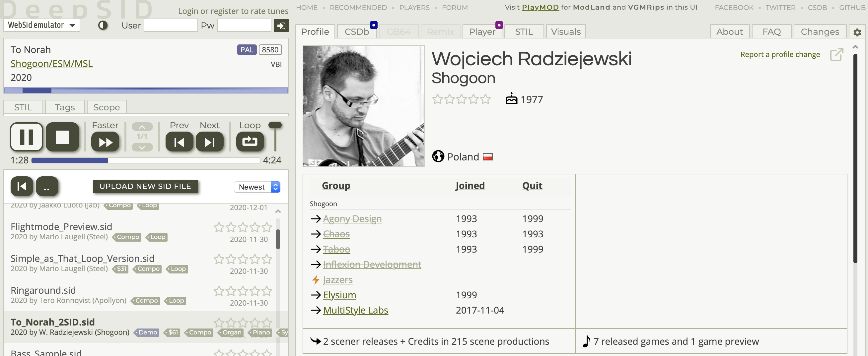Screen dimensions: 868x356
Task: Open the Tags tab
Action: point(65,107)
